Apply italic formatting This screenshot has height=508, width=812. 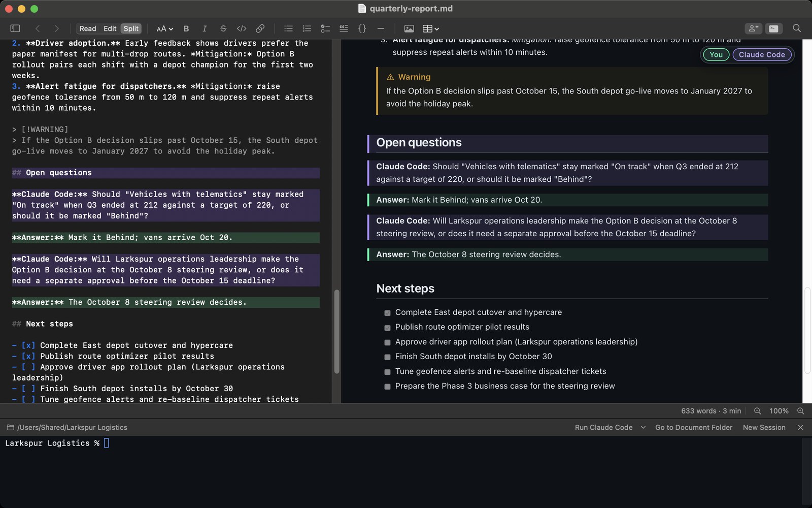click(x=205, y=28)
